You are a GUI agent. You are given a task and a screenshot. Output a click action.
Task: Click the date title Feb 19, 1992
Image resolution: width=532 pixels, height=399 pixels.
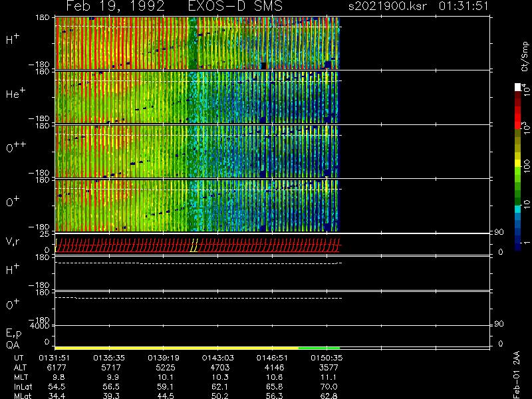coord(115,6)
